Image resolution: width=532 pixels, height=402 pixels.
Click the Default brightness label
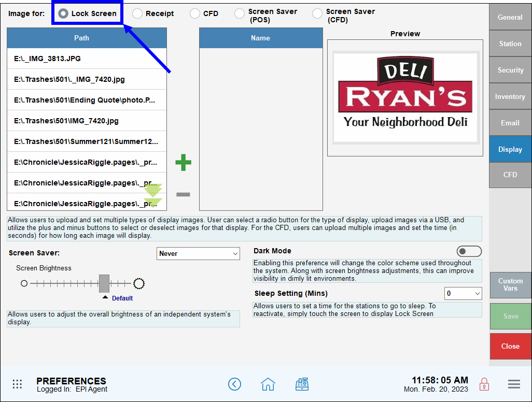[122, 298]
